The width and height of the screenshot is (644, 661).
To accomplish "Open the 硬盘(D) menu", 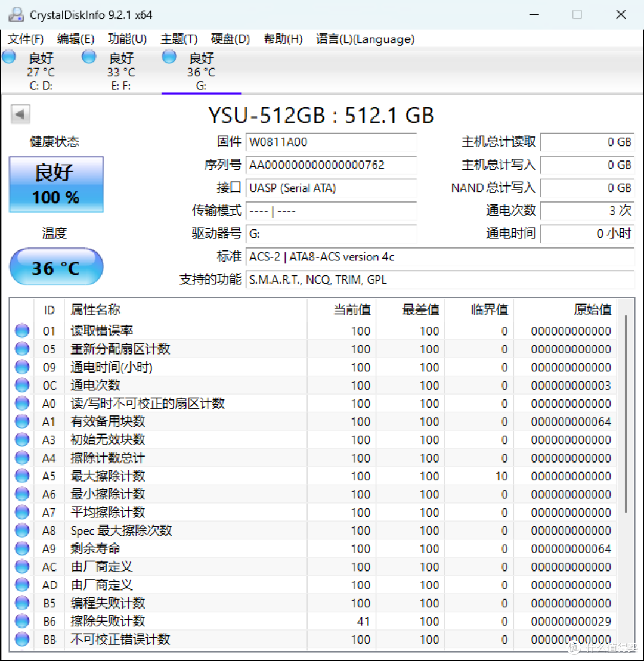I will tap(230, 39).
